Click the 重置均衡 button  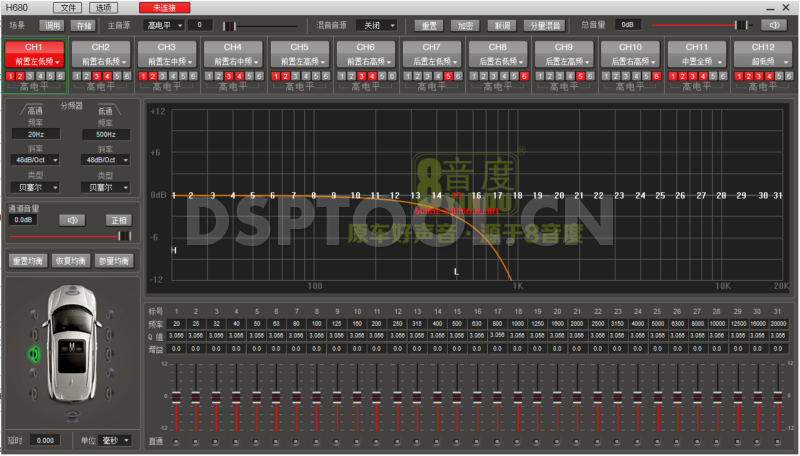pyautogui.click(x=26, y=261)
